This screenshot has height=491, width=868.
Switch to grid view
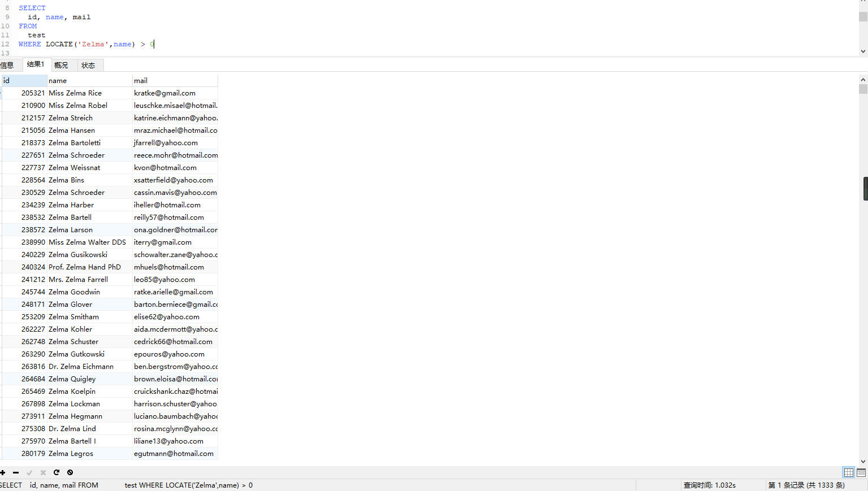click(848, 472)
